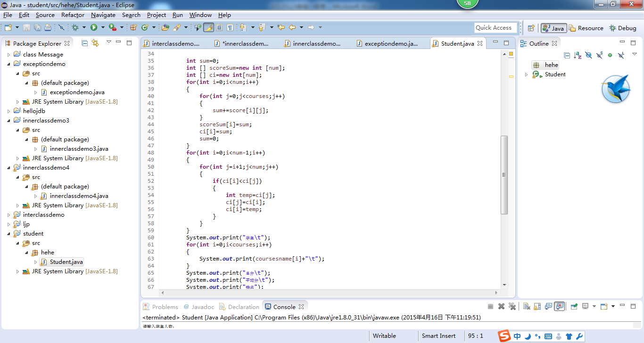Toggle Link with Editor in Package Explorer
644x343 pixels.
click(95, 43)
